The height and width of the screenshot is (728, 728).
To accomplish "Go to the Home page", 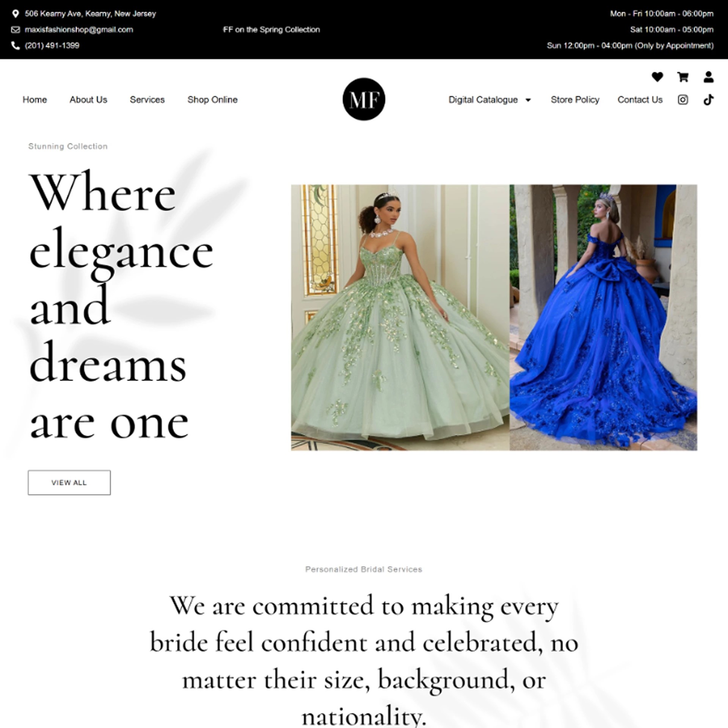I will (35, 100).
